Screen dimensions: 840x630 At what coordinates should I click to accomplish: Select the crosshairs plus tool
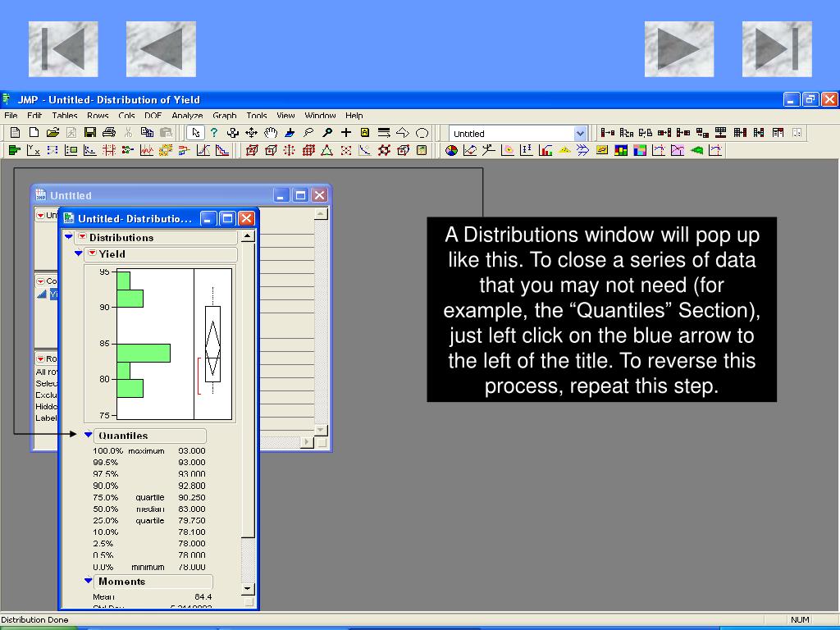click(x=346, y=132)
